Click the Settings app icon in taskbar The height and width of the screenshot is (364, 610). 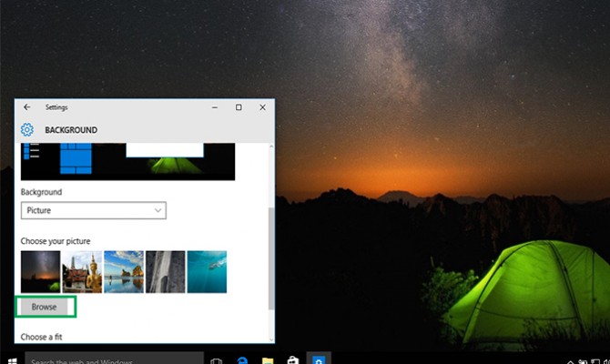(x=319, y=359)
